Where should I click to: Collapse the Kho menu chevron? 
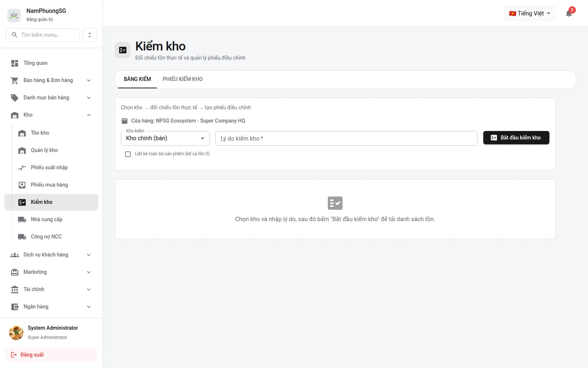click(89, 115)
